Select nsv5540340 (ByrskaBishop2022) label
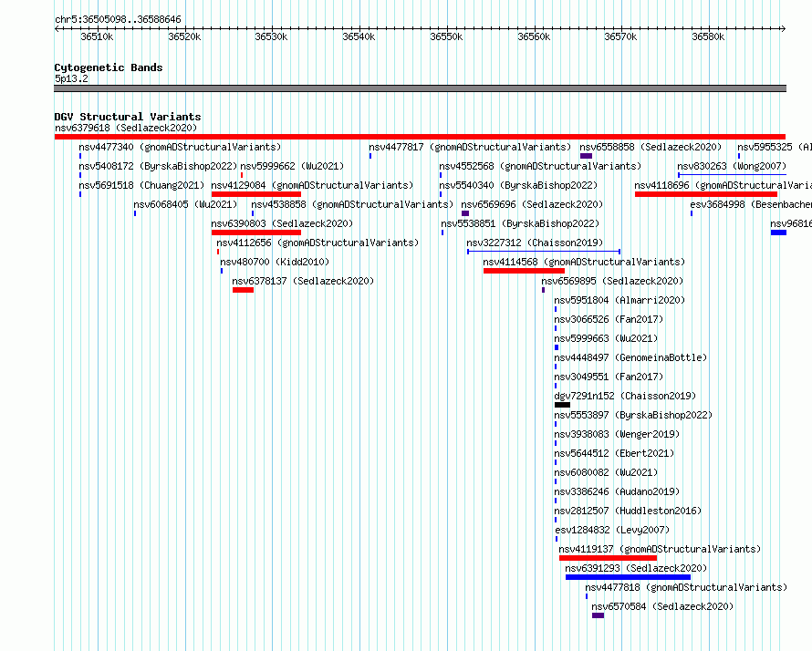 pyautogui.click(x=518, y=185)
